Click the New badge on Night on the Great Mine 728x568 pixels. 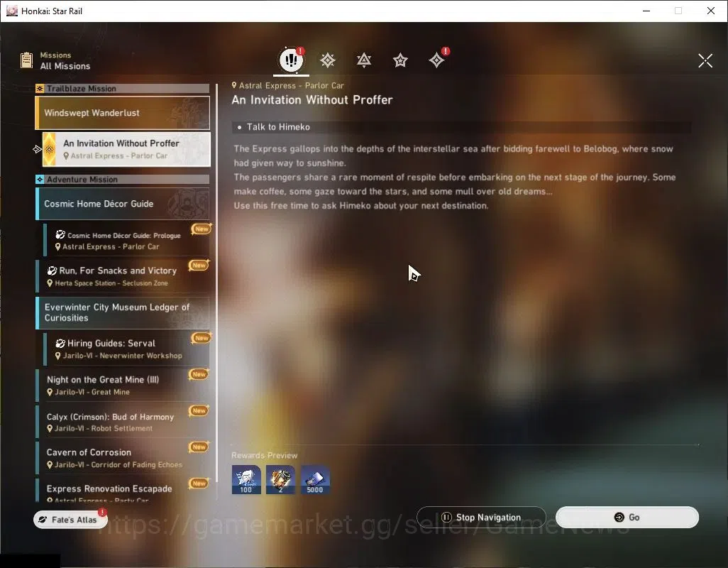point(199,374)
